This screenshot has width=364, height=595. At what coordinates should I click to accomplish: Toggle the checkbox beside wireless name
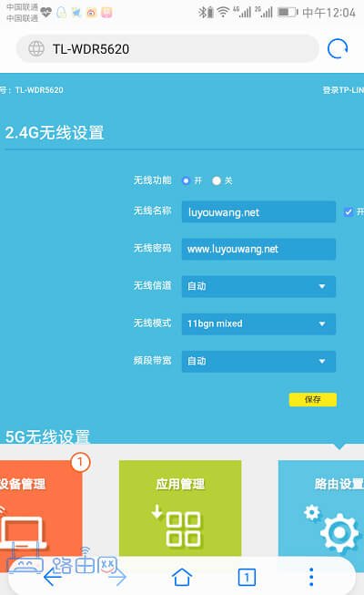(348, 211)
